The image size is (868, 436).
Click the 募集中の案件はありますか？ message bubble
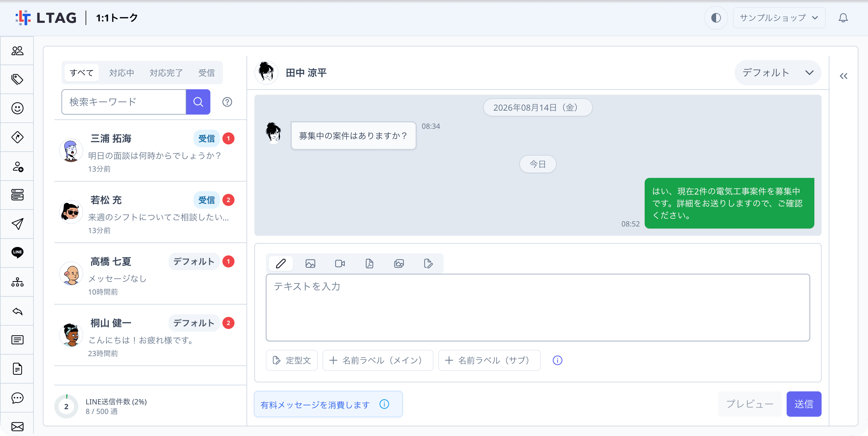(353, 136)
